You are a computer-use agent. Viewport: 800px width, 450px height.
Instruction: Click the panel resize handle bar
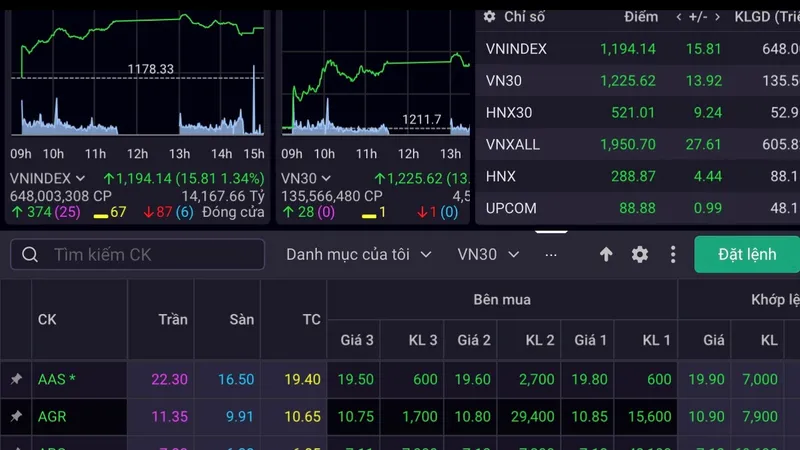coord(551,232)
